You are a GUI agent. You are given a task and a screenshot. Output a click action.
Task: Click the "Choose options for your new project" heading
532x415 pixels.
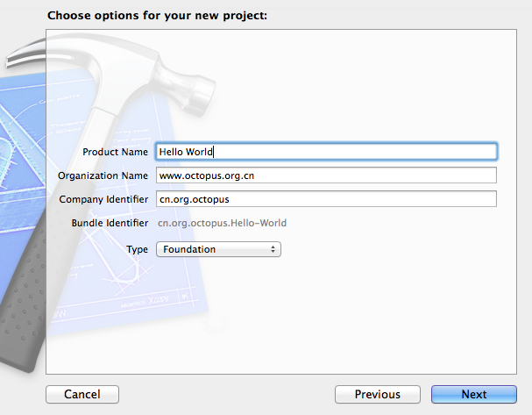(x=157, y=16)
